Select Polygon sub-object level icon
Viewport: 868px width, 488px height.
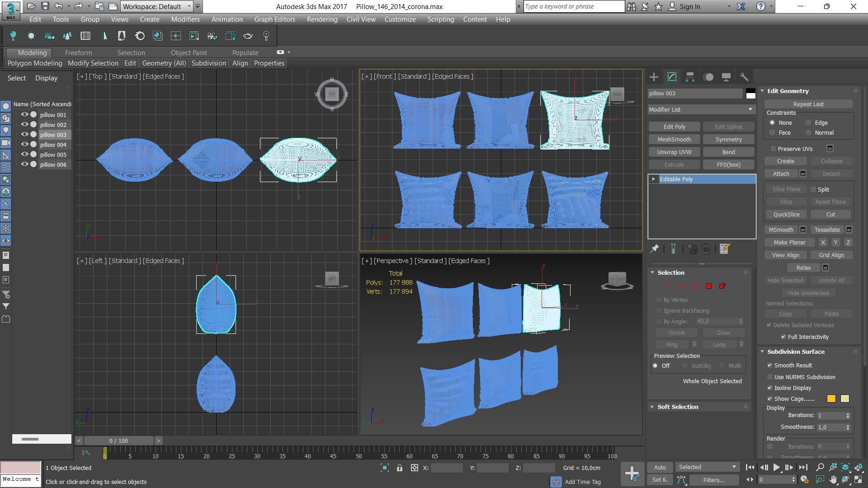(x=709, y=286)
